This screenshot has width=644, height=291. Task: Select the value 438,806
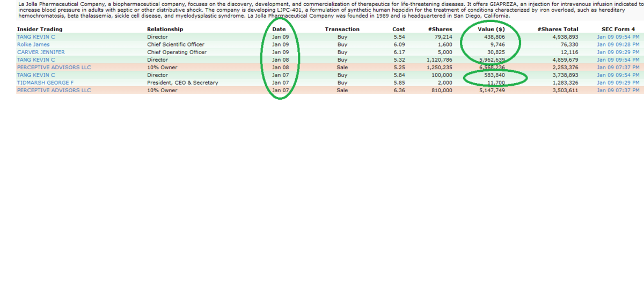click(495, 37)
